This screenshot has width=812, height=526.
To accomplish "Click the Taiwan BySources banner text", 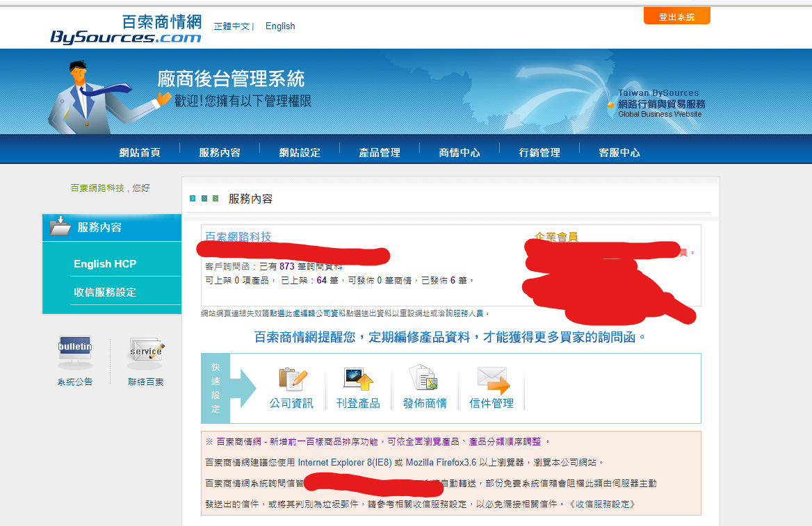I will pos(658,93).
